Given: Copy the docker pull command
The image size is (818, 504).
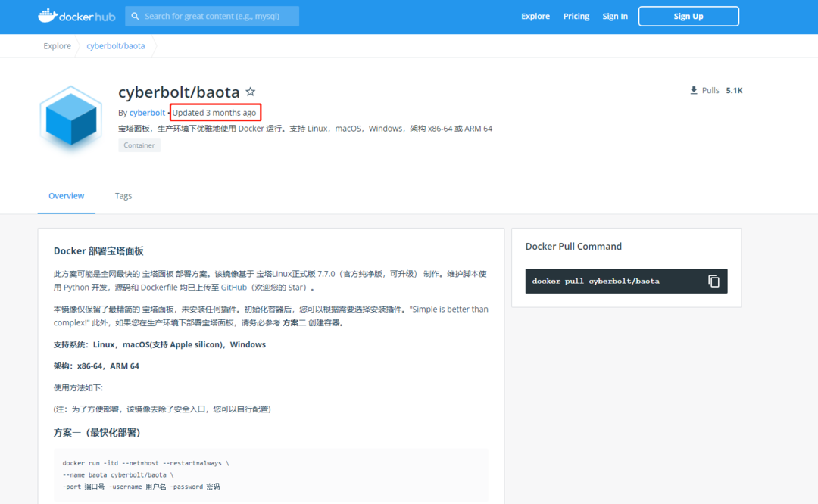Looking at the screenshot, I should coord(713,281).
